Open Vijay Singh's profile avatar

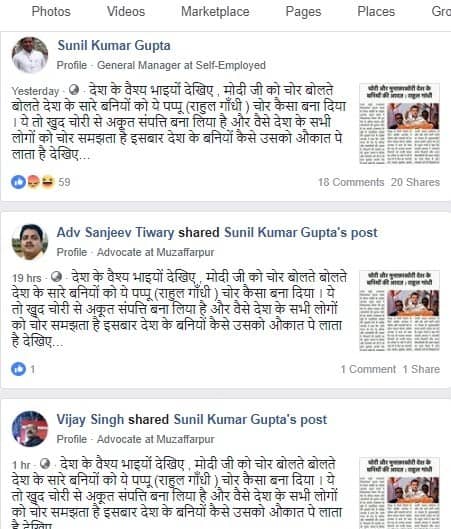[30, 429]
